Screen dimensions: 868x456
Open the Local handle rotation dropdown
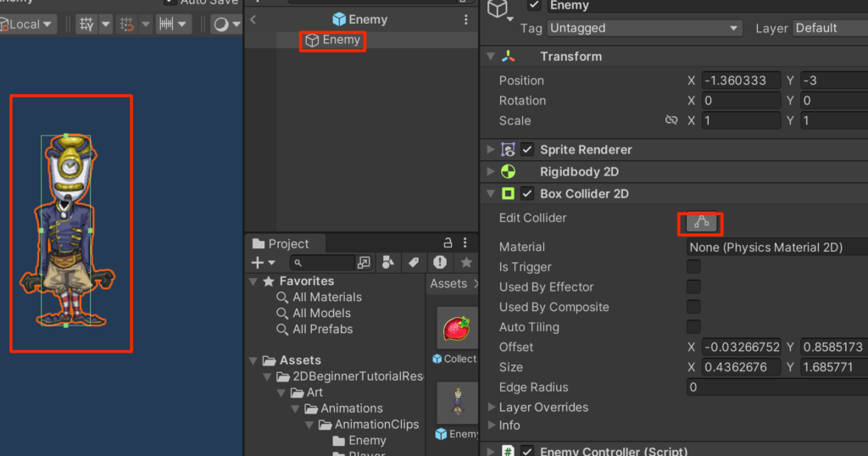(x=27, y=25)
